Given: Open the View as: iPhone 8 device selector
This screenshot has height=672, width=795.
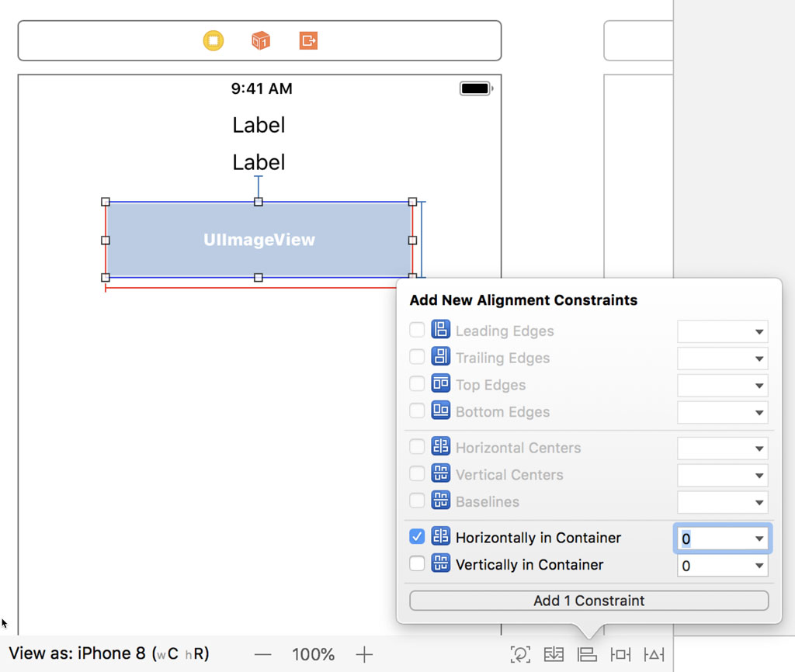Looking at the screenshot, I should point(105,654).
